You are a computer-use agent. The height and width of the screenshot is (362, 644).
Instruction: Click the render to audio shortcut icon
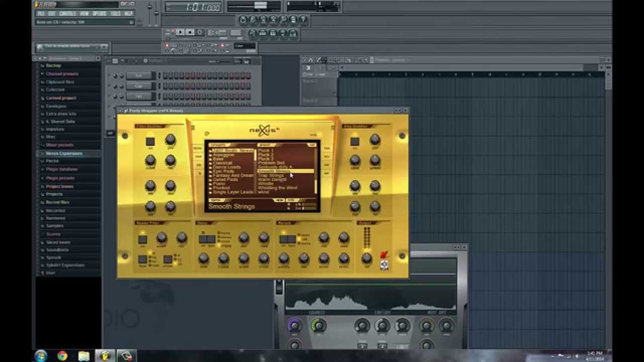point(263,20)
